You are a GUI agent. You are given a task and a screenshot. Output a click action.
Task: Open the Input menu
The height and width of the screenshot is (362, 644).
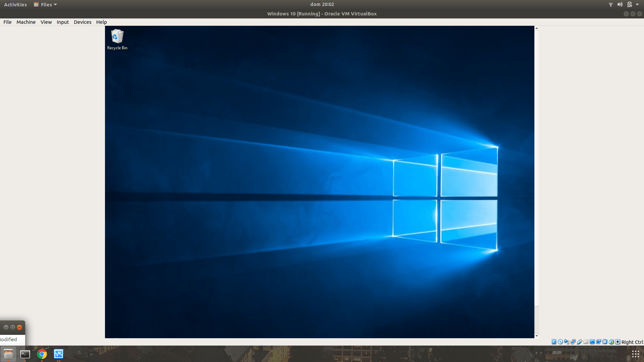pyautogui.click(x=62, y=22)
